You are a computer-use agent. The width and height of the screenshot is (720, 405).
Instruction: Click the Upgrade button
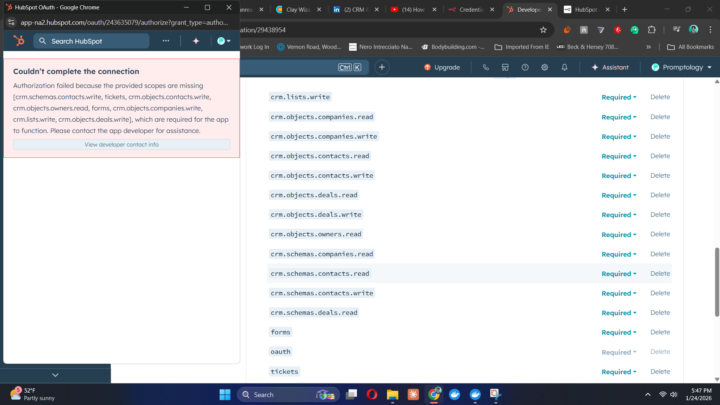442,67
